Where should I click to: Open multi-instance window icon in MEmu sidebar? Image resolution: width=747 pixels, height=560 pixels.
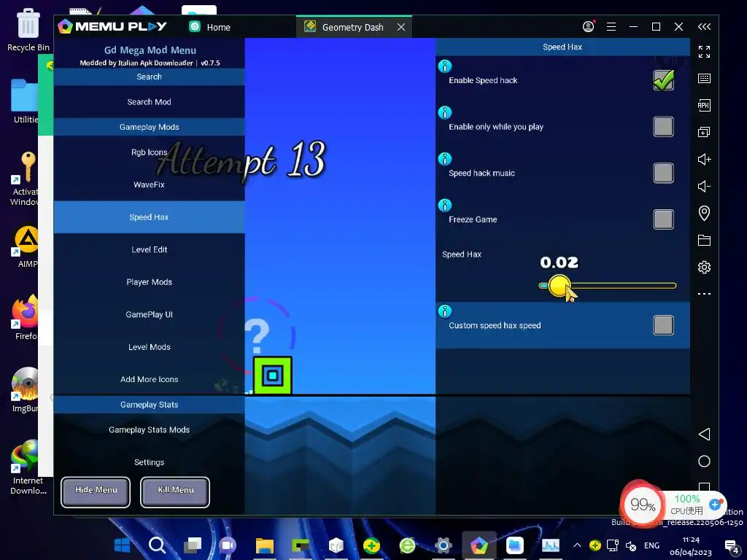[704, 132]
